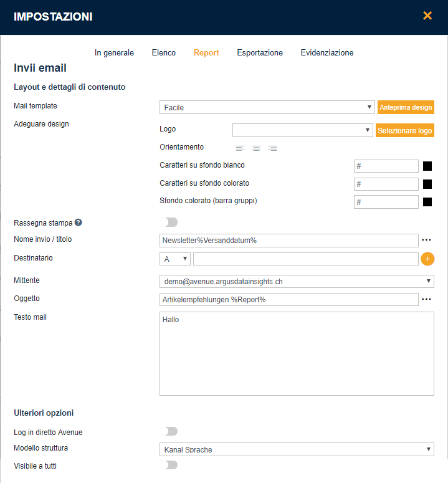Click the Testo mail label

[30, 317]
